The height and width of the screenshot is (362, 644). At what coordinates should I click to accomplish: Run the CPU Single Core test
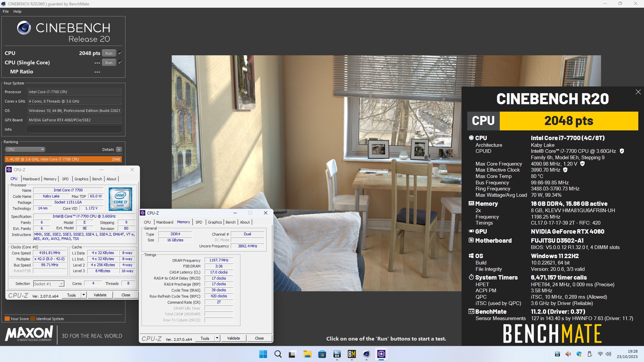tap(109, 63)
